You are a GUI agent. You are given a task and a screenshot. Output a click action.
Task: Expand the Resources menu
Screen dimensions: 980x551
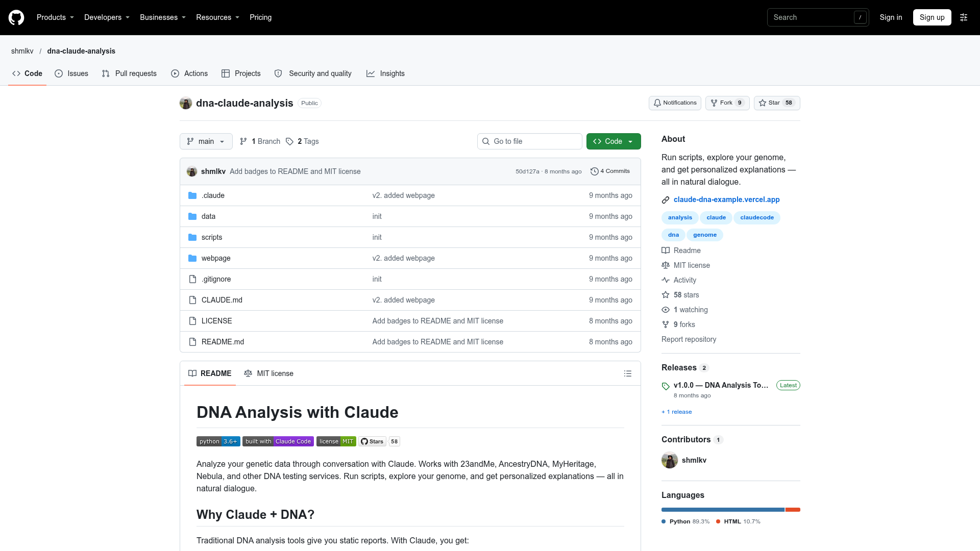(x=217, y=17)
